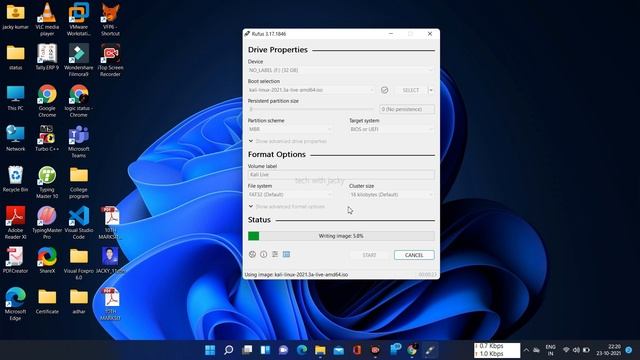Click the Volume label input field
Screen dimensions: 640x360
point(341,175)
